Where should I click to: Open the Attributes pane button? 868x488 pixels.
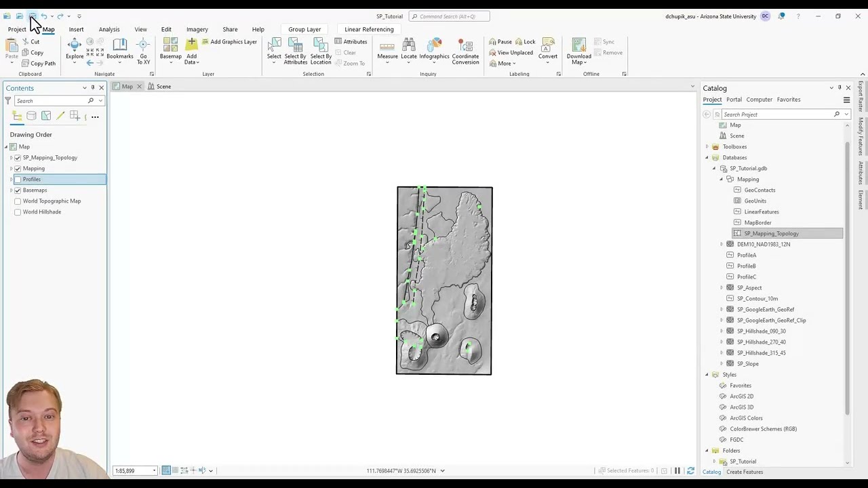[x=351, y=42]
